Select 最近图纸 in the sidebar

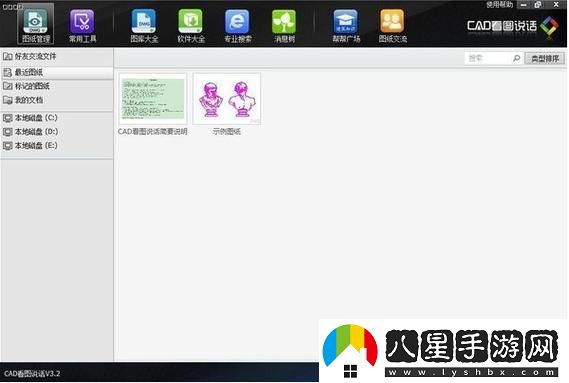57,72
